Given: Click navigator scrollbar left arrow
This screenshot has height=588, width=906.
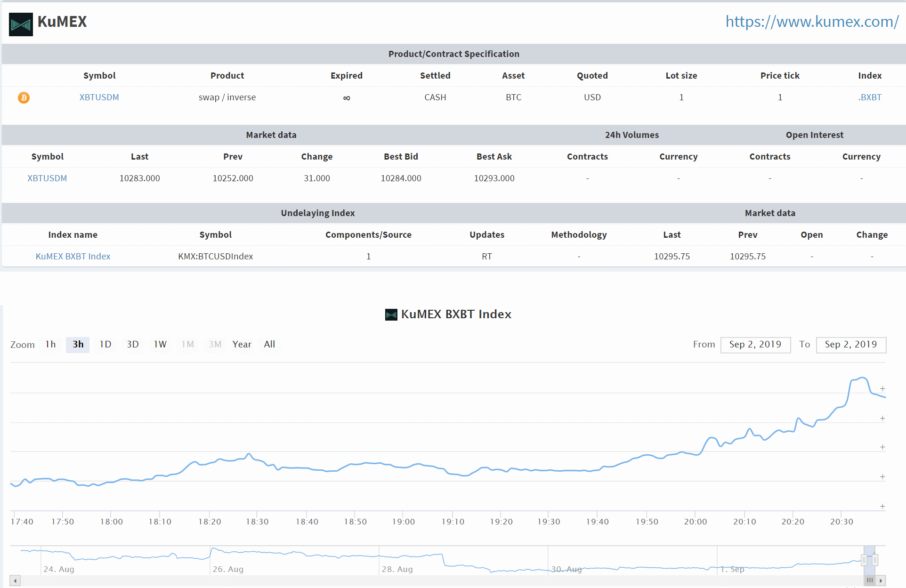Looking at the screenshot, I should (15, 580).
